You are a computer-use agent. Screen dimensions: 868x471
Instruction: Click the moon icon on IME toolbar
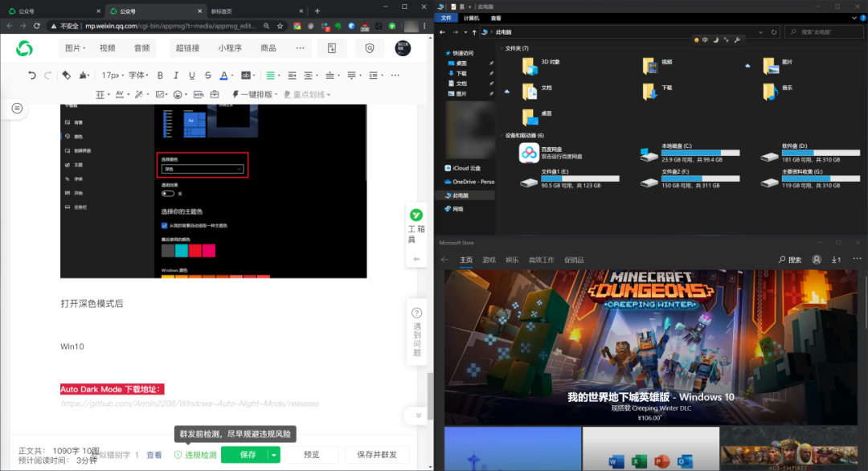(x=715, y=40)
